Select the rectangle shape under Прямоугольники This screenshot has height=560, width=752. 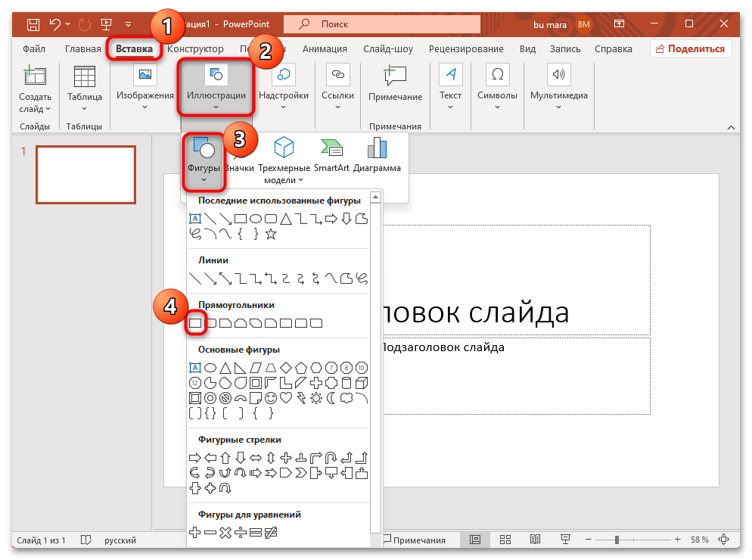point(196,322)
